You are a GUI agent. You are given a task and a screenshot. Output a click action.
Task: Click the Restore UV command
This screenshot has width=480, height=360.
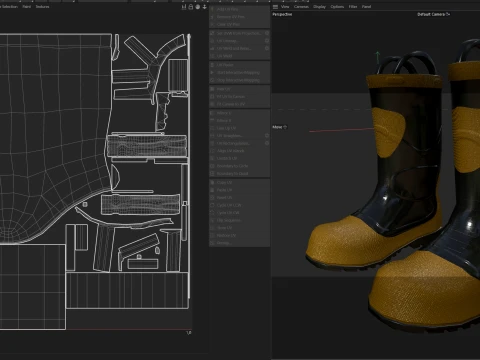239,236
